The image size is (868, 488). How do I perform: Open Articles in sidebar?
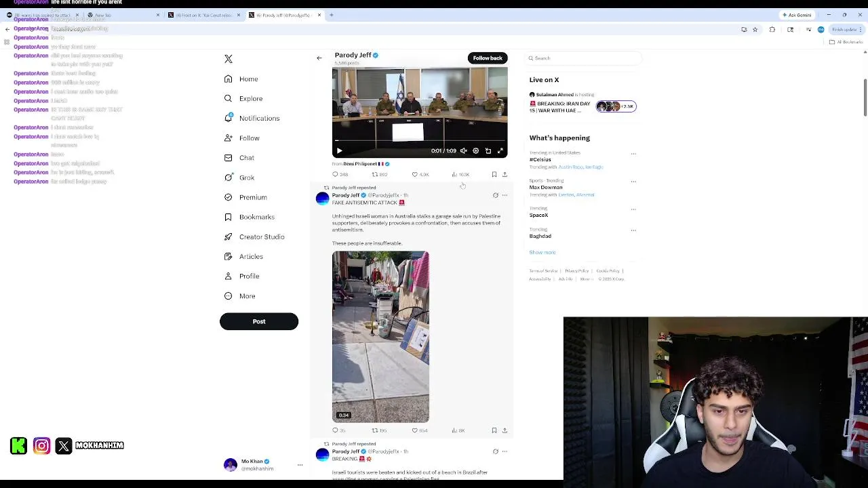pos(243,256)
